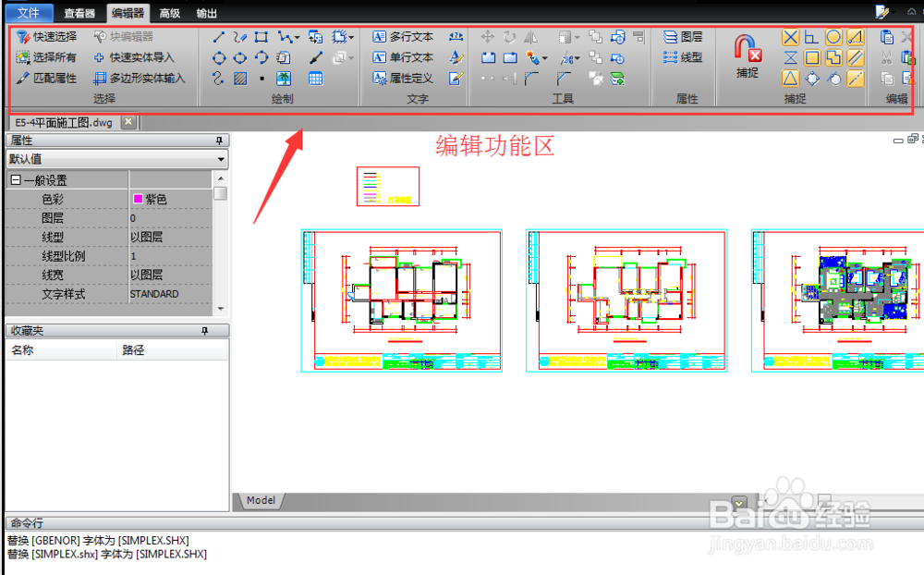
Task: Open the scissors trim tool dropdown arrow
Action: tap(577, 58)
